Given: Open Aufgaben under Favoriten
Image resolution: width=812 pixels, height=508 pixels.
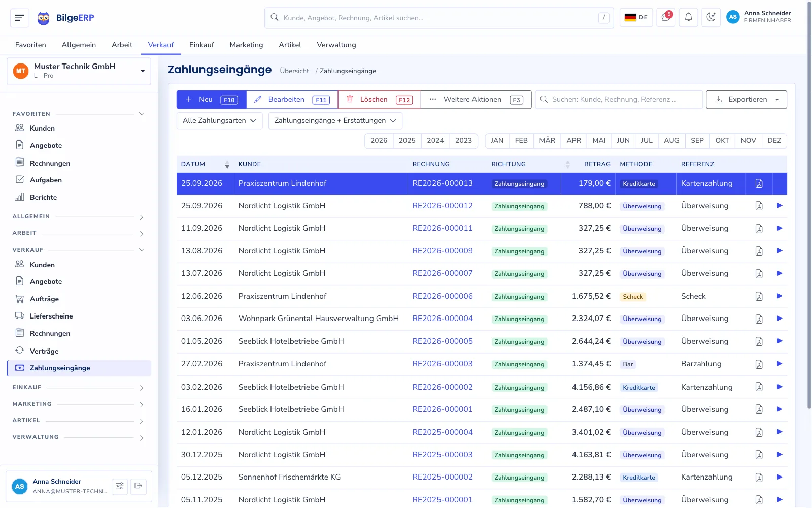Looking at the screenshot, I should (x=46, y=180).
